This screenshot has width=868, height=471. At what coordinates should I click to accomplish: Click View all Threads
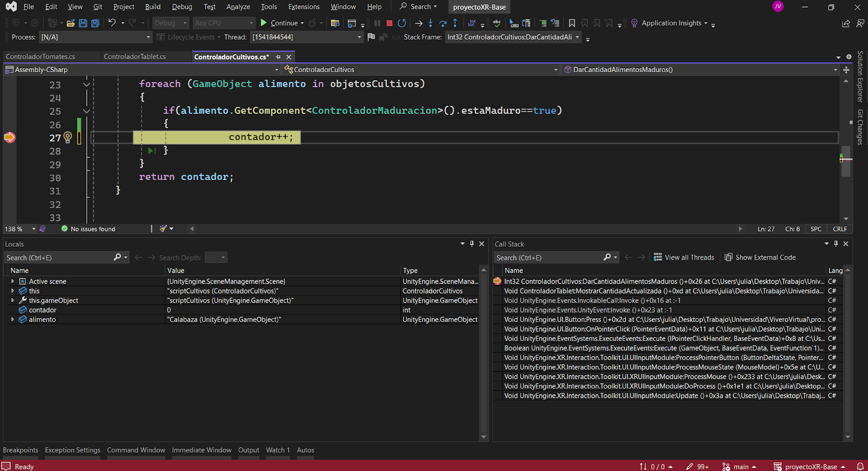[x=684, y=257]
